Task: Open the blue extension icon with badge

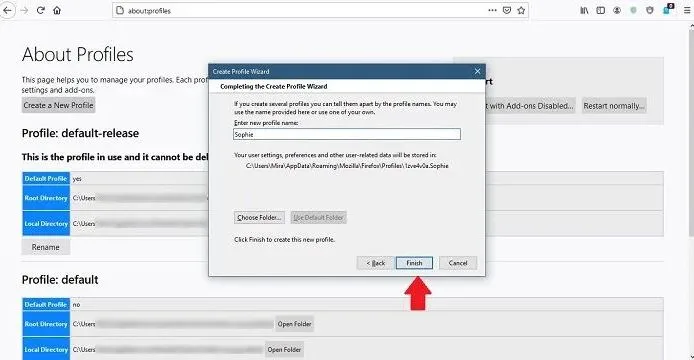Action: (x=667, y=10)
